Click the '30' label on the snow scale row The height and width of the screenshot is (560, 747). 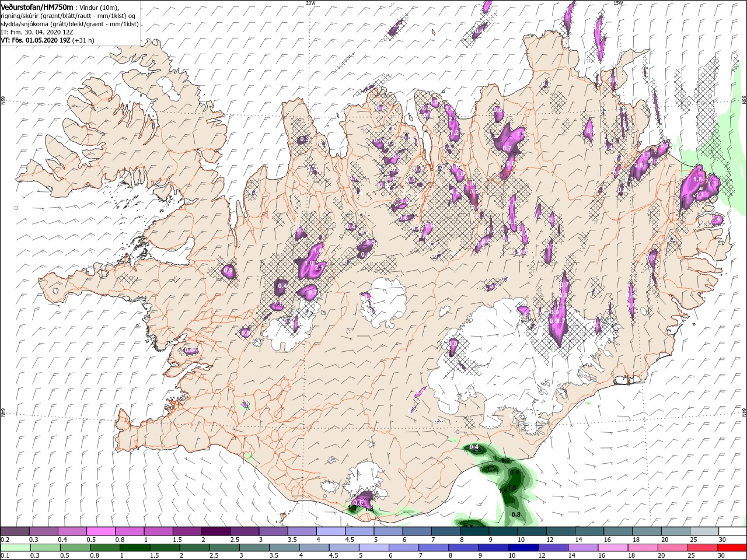[x=722, y=540]
